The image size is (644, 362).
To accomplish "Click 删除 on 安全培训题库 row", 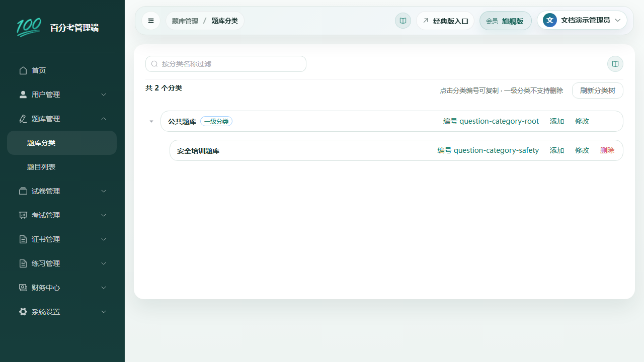I will tap(607, 150).
